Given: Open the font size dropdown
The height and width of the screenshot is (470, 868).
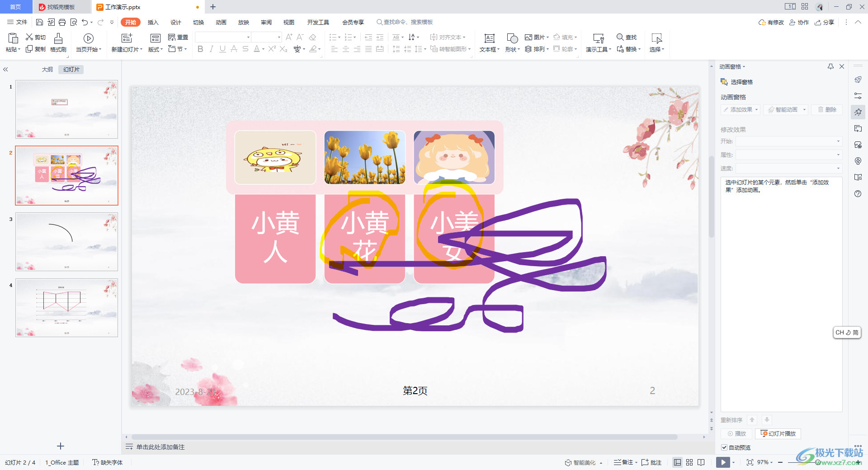Looking at the screenshot, I should click(279, 37).
